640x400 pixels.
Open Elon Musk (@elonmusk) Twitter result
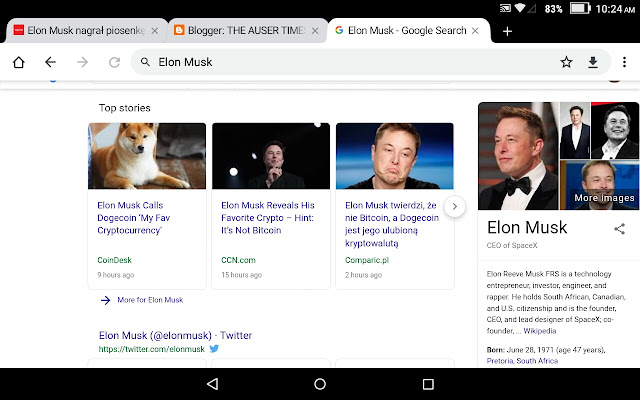coord(175,336)
